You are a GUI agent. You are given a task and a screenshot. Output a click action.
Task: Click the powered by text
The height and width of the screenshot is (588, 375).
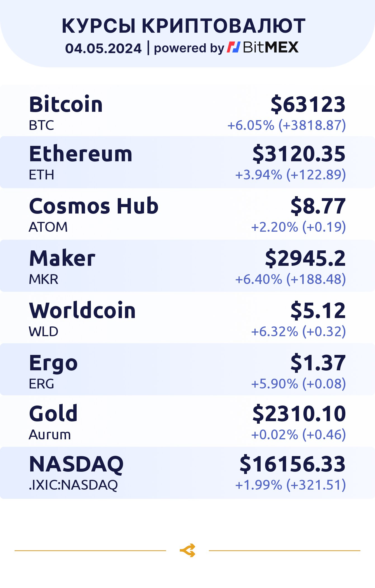[x=189, y=48]
